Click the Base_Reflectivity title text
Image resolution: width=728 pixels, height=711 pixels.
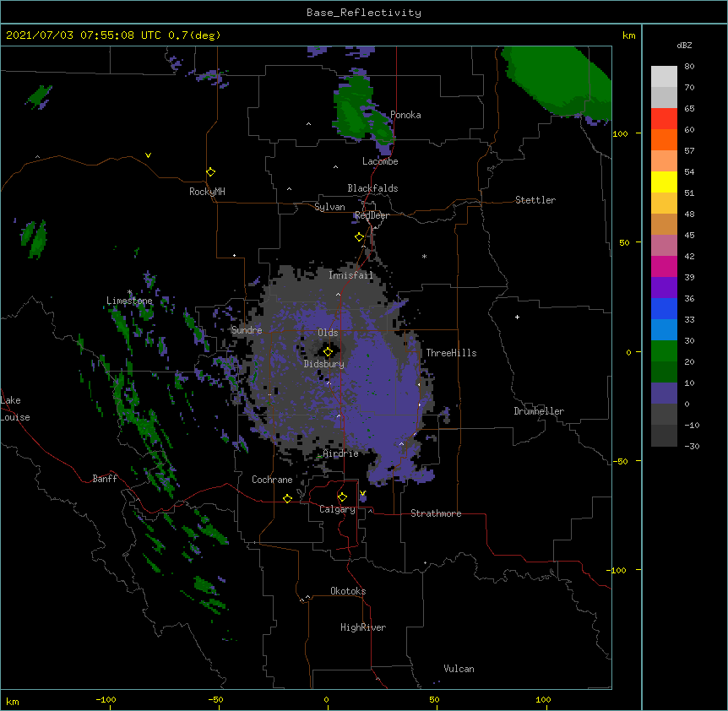coord(364,13)
